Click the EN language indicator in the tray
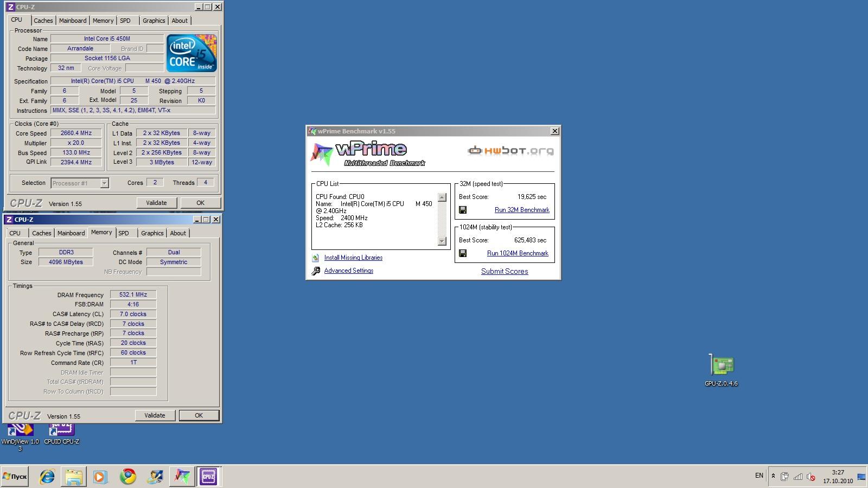Screen dimensions: 868x488 tap(759, 476)
